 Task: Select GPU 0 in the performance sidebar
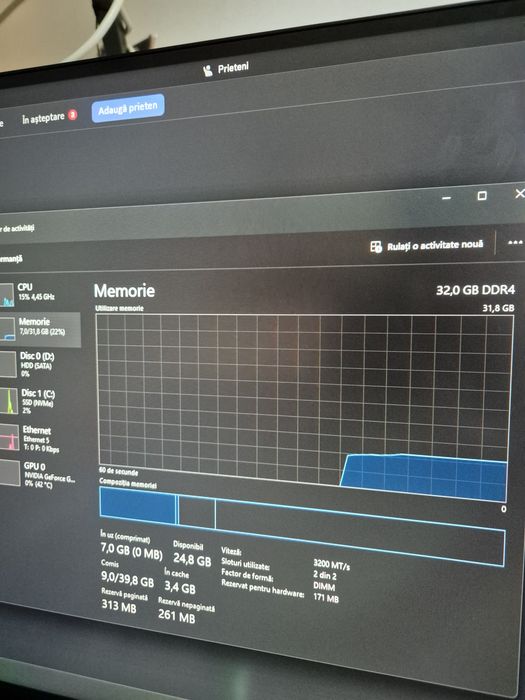40,475
